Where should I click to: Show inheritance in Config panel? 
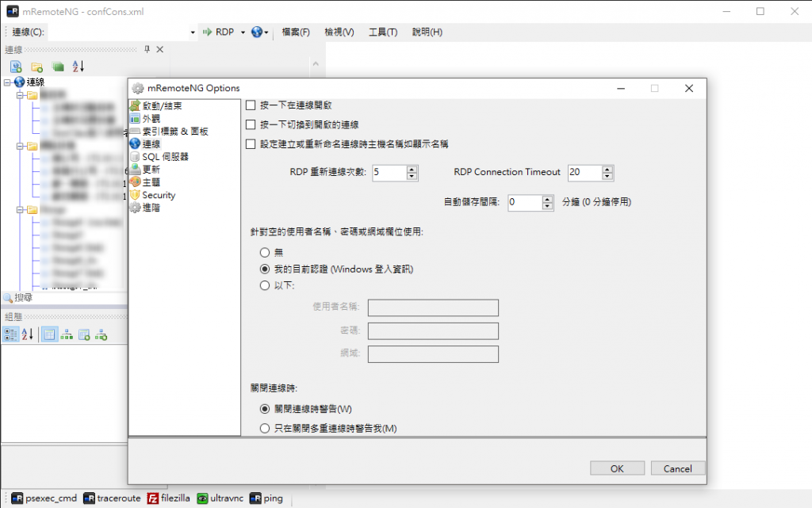coord(67,334)
